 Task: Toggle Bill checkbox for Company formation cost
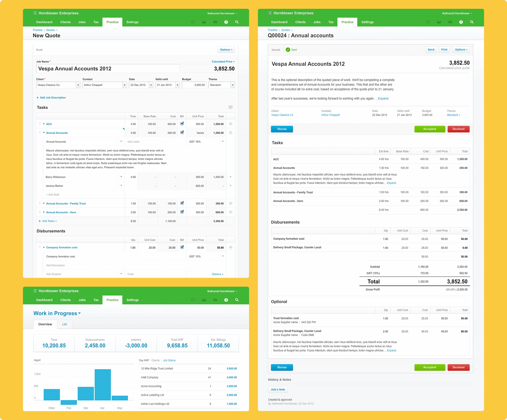182,247
